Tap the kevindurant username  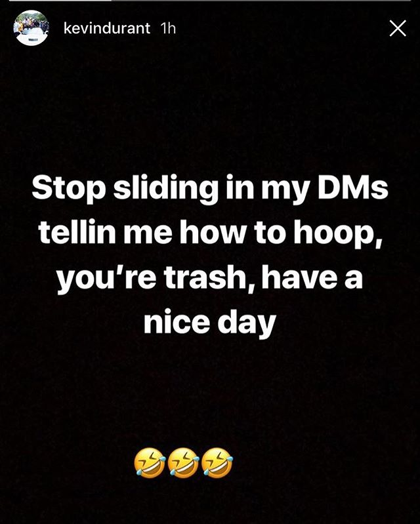click(107, 28)
